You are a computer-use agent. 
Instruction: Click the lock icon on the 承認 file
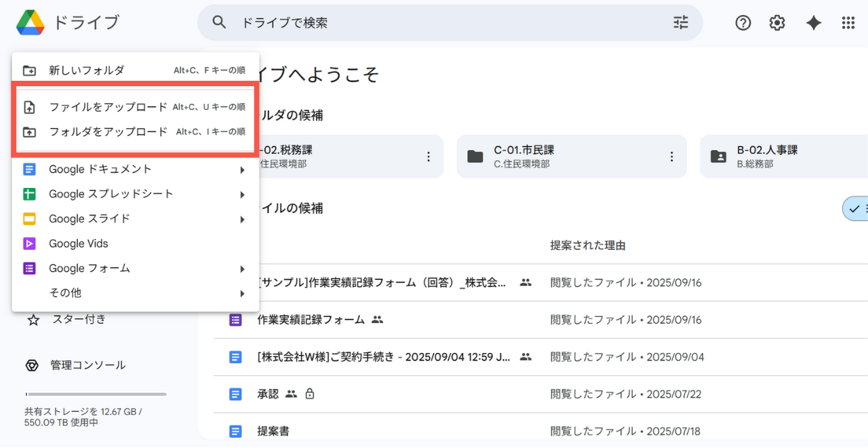pyautogui.click(x=310, y=394)
